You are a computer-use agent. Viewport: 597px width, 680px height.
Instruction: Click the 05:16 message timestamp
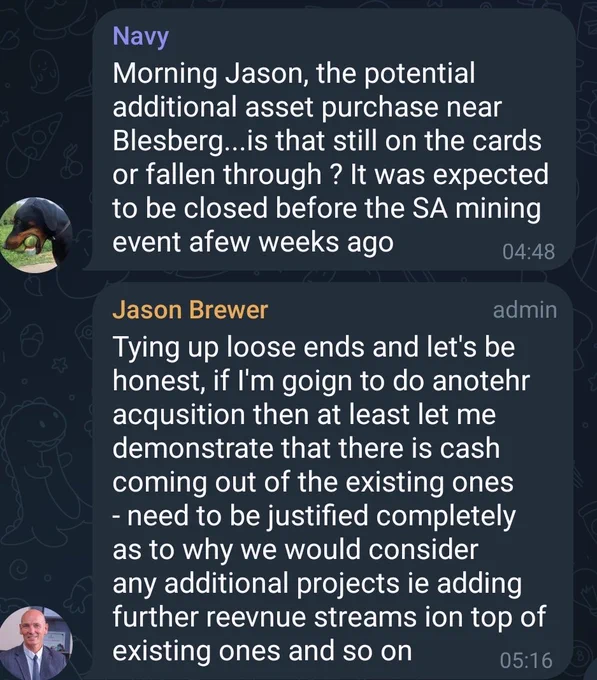tap(526, 660)
